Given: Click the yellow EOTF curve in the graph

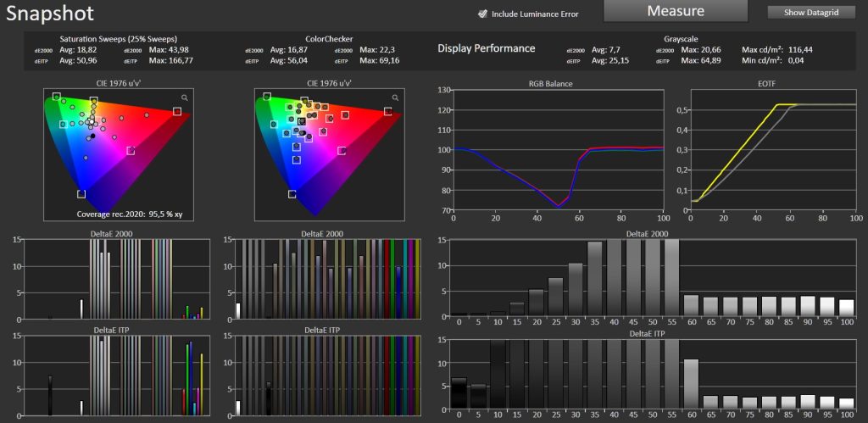Looking at the screenshot, I should [x=742, y=151].
